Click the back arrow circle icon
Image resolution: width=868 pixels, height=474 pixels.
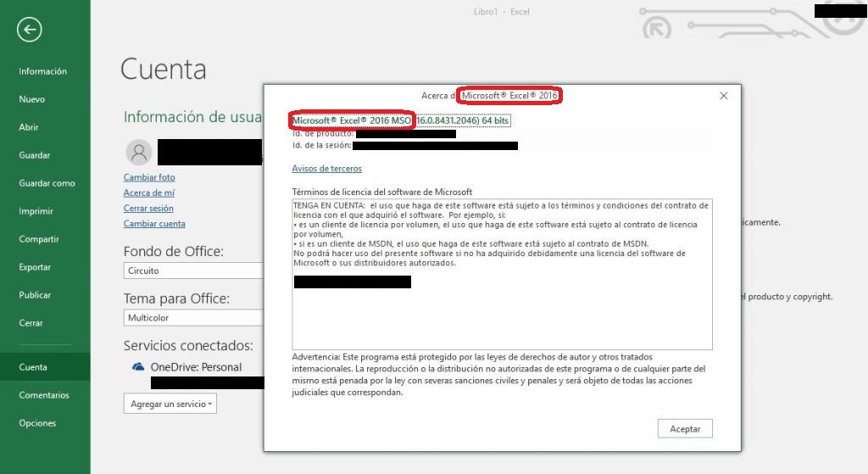[30, 30]
